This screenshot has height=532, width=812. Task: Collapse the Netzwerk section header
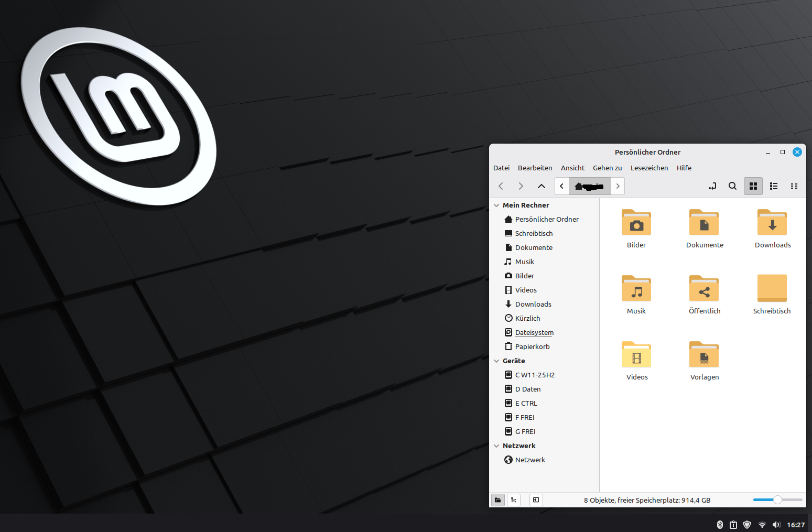pos(496,446)
